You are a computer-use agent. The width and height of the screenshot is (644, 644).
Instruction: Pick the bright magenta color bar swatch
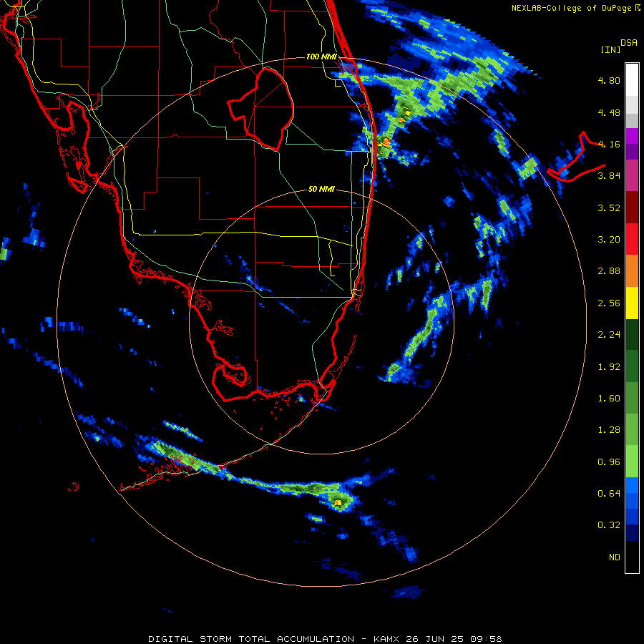tap(632, 136)
